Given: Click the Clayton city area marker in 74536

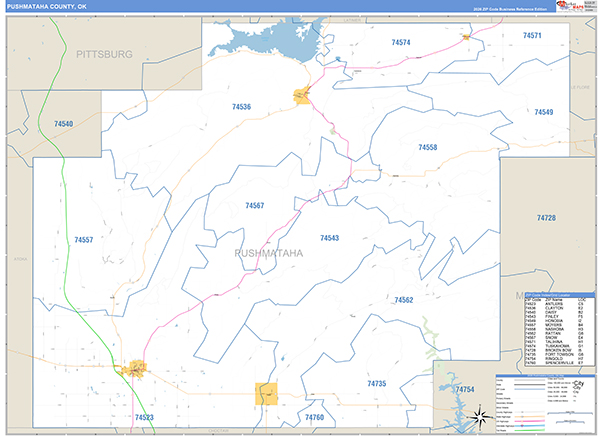Looking at the screenshot, I should click(302, 96).
